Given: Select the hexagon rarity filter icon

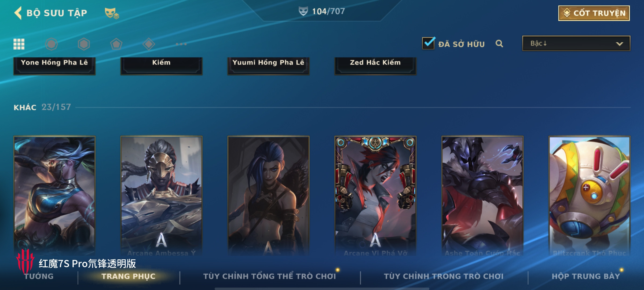Looking at the screenshot, I should click(x=84, y=44).
